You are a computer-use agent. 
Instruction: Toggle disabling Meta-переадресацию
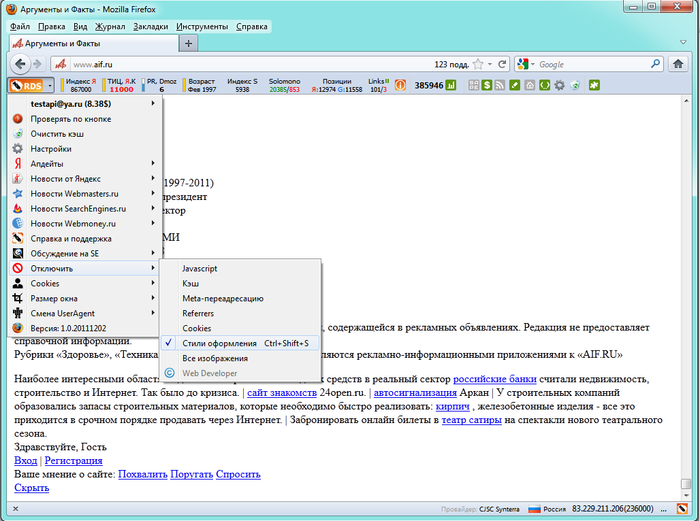[x=240, y=298]
